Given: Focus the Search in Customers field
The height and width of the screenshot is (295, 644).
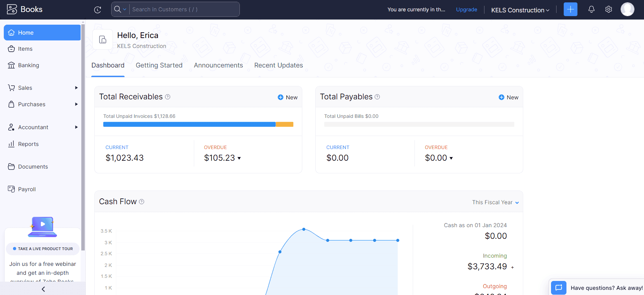Looking at the screenshot, I should coord(184,9).
